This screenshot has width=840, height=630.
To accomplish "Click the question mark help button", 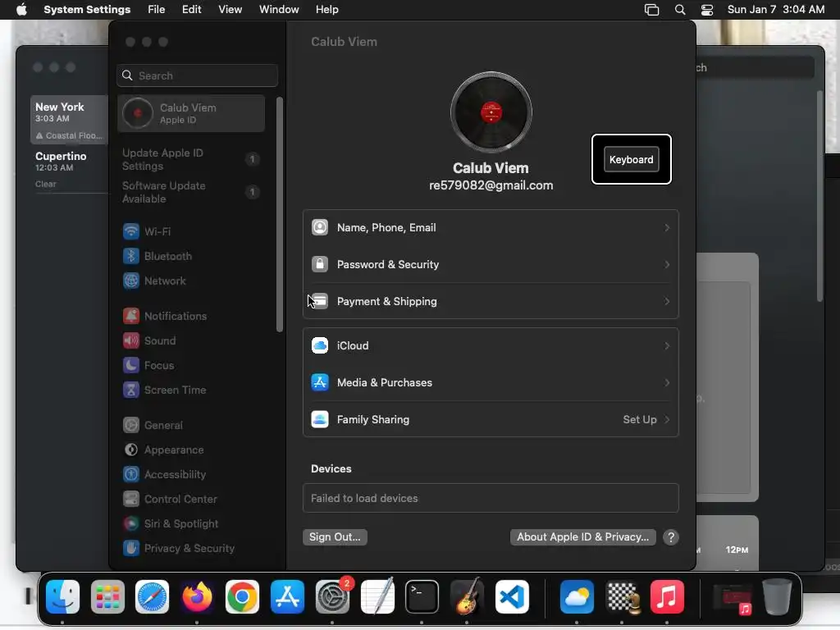I will (x=671, y=536).
